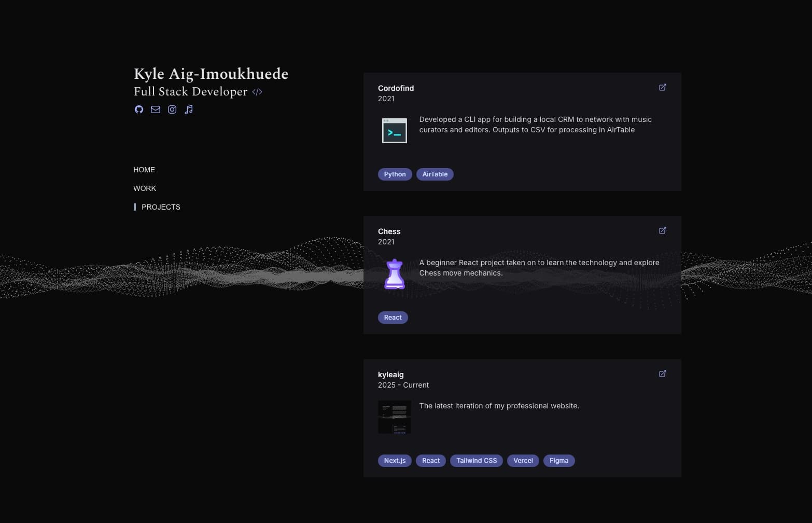
Task: Click the Tailwind CSS tag badge
Action: (476, 461)
